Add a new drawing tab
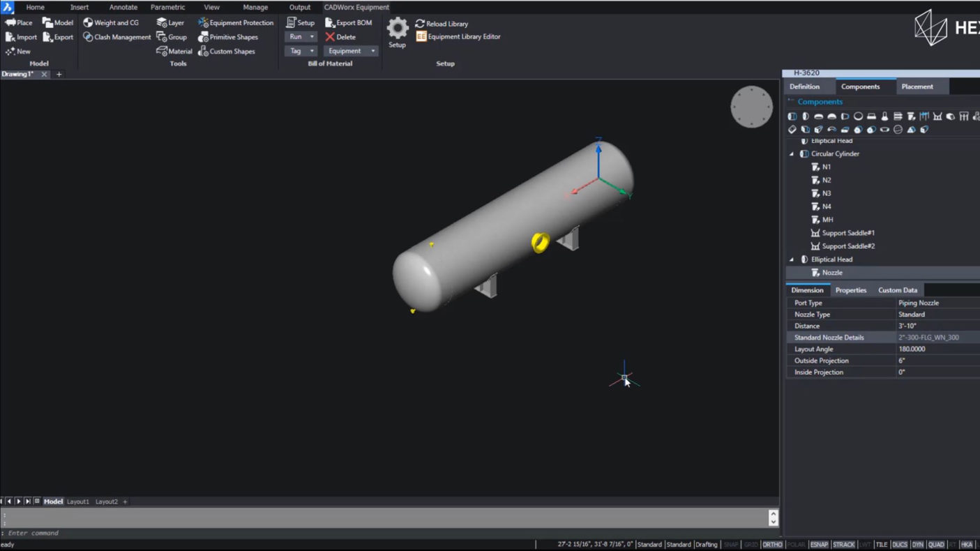 (x=59, y=74)
